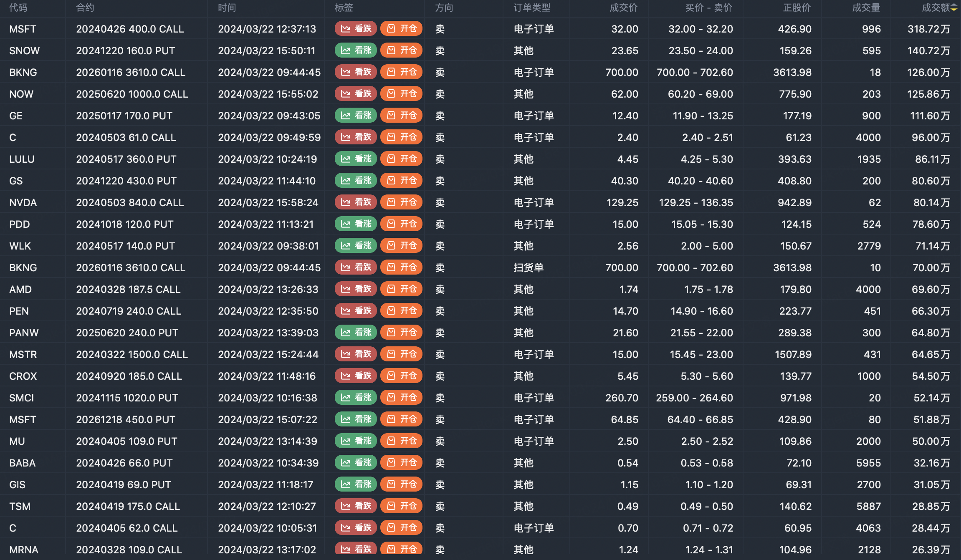Screen dimensions: 961x560
Task: Sort by 成交量 column header
Action: (x=866, y=8)
